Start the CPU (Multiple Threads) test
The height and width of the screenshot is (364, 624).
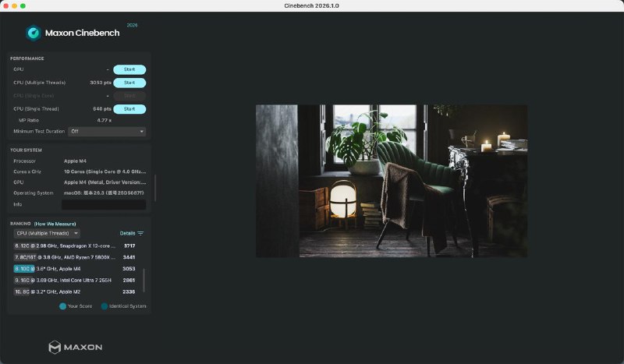pos(129,83)
